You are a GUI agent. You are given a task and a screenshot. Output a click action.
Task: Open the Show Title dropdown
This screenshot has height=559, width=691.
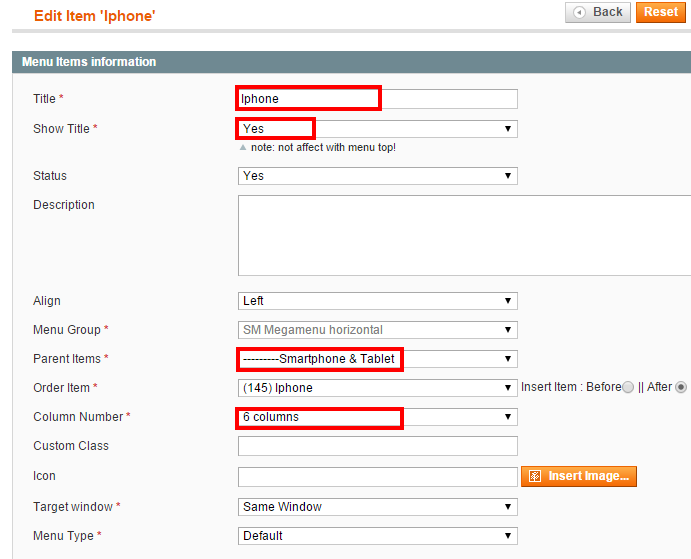378,129
